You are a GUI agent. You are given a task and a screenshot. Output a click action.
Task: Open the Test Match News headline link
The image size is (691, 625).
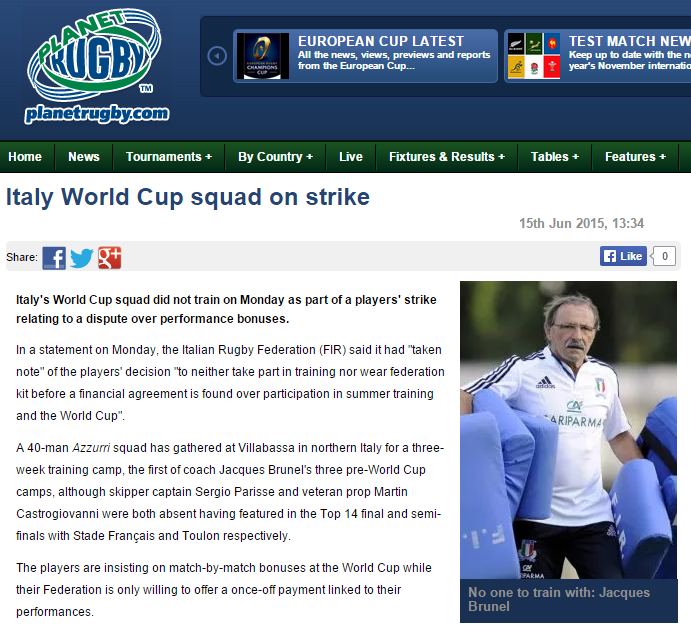coord(630,41)
